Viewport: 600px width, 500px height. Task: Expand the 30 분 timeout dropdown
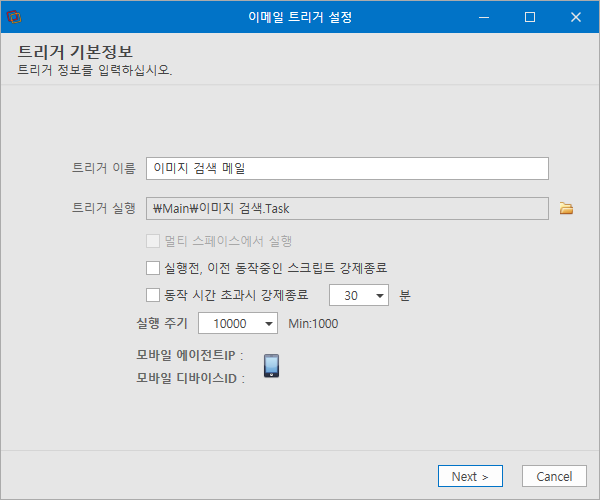point(380,295)
